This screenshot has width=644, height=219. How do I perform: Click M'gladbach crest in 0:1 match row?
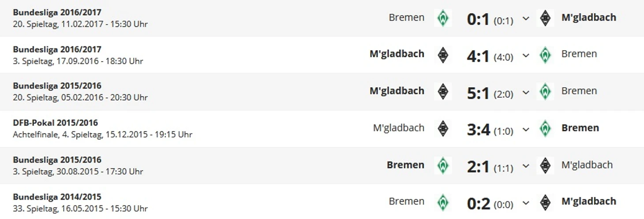[x=545, y=18]
